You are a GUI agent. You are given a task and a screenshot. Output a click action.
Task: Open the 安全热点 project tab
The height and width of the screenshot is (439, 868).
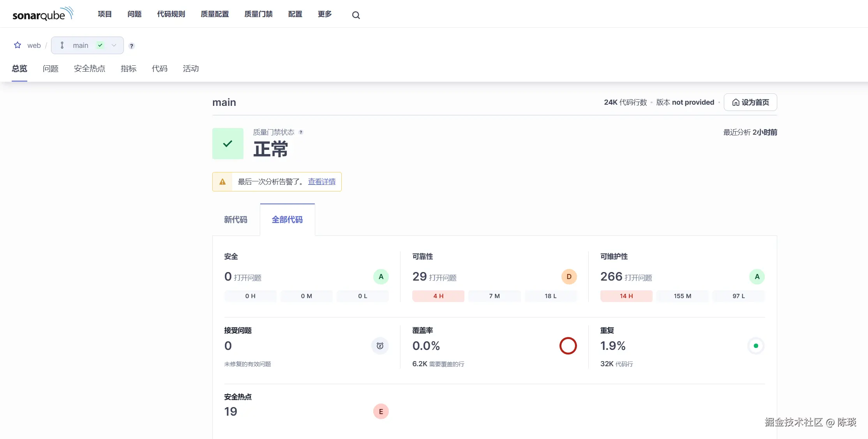point(90,69)
